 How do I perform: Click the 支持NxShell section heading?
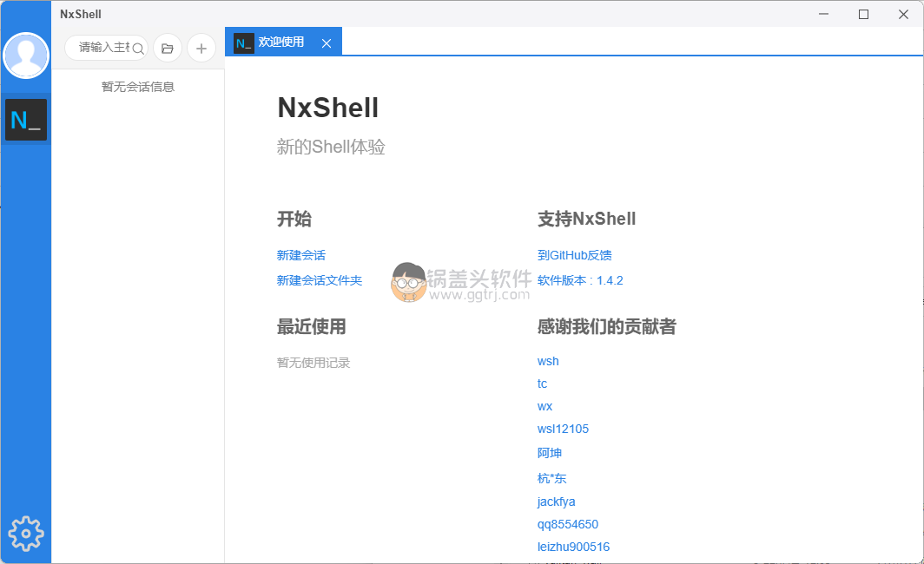pos(586,219)
